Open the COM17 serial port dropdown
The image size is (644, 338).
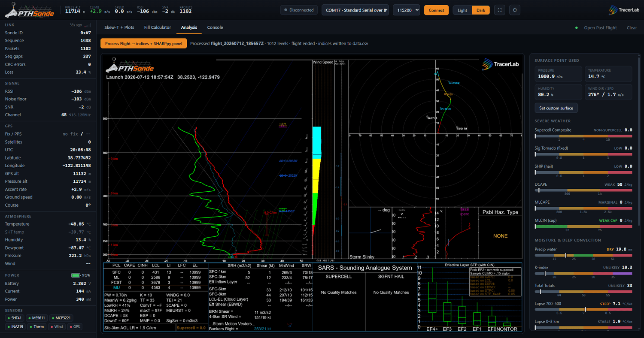(355, 10)
